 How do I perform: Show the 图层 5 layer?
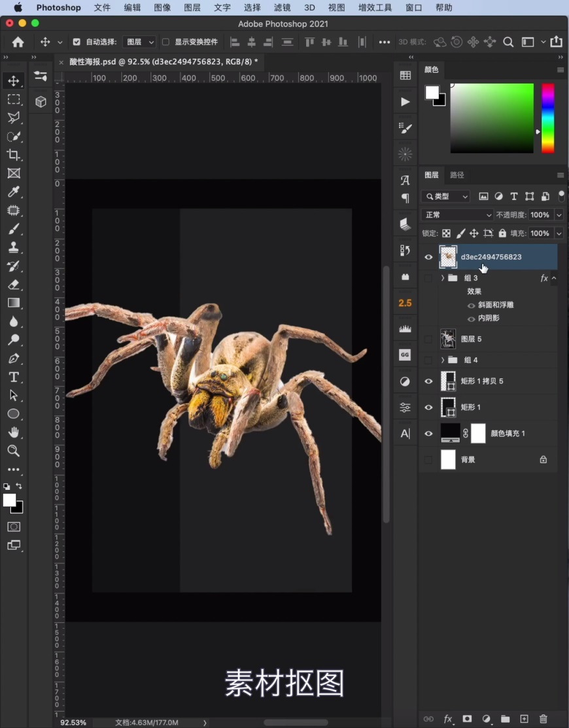tap(428, 339)
